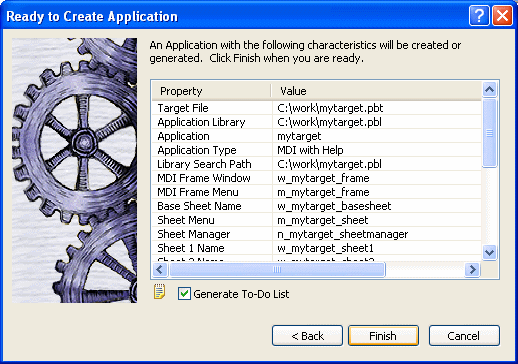Viewport: 518px width, 364px height.
Task: Select the Sheet Menu property
Action: coord(186,220)
